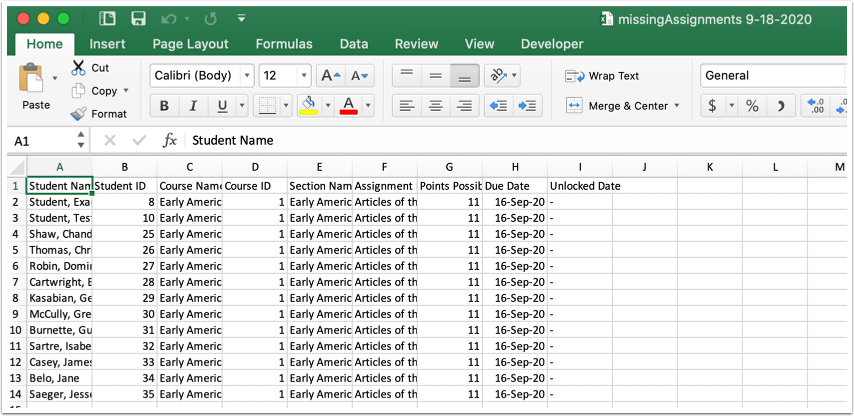The image size is (854, 416).
Task: Switch to the Insert tab
Action: pos(107,44)
